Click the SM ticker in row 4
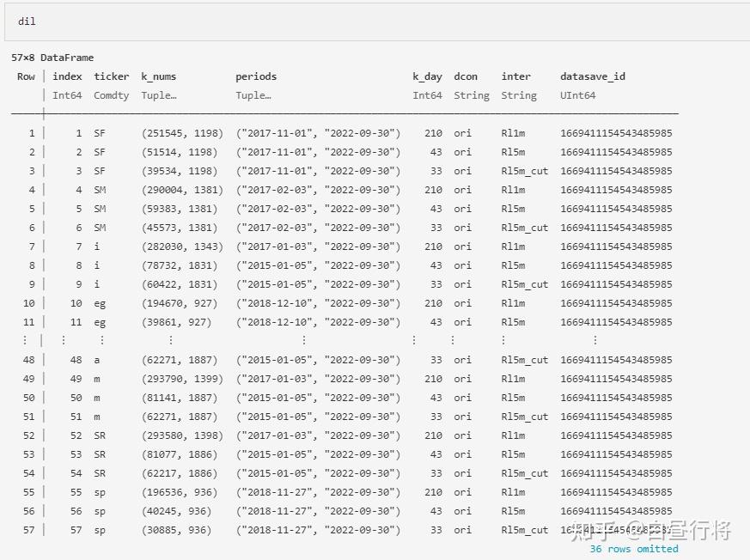Viewport: 750px width, 560px height. pos(100,190)
